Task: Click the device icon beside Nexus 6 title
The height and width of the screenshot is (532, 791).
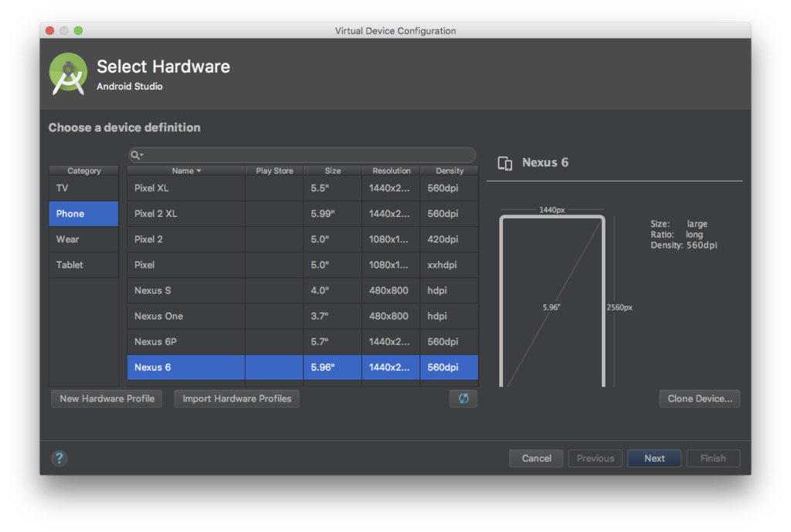Action: click(504, 163)
